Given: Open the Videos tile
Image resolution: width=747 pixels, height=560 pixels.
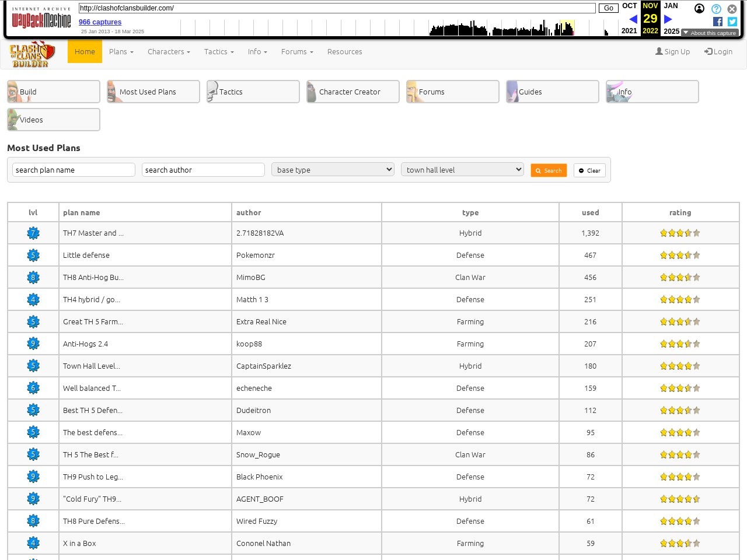Looking at the screenshot, I should click(x=54, y=120).
